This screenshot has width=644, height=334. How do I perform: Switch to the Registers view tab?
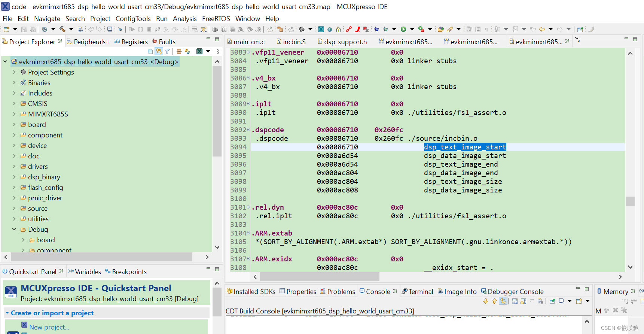pyautogui.click(x=131, y=42)
